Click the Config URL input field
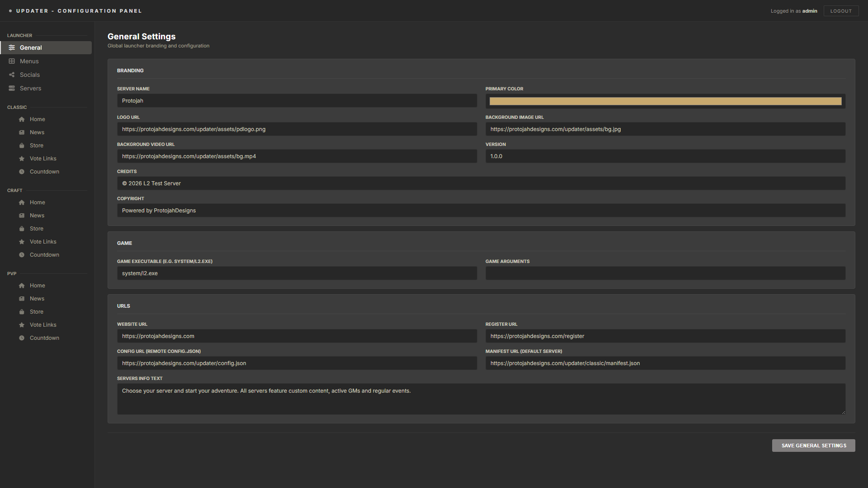 tap(297, 363)
